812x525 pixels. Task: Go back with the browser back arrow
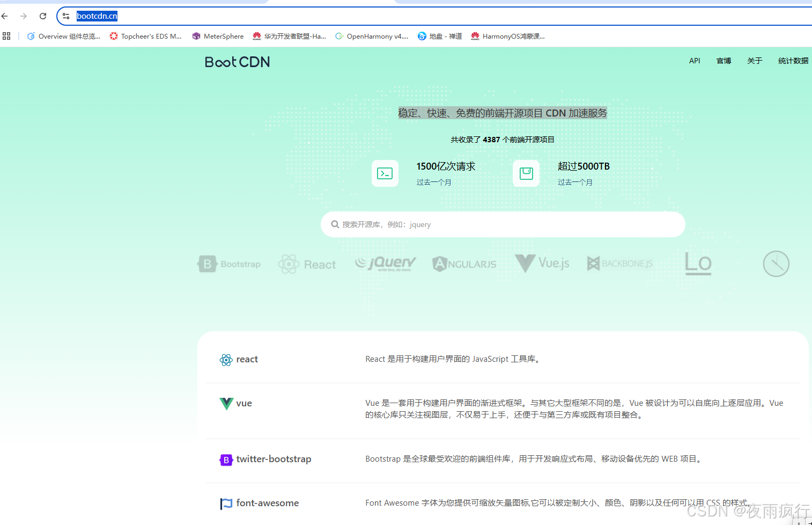[5, 16]
